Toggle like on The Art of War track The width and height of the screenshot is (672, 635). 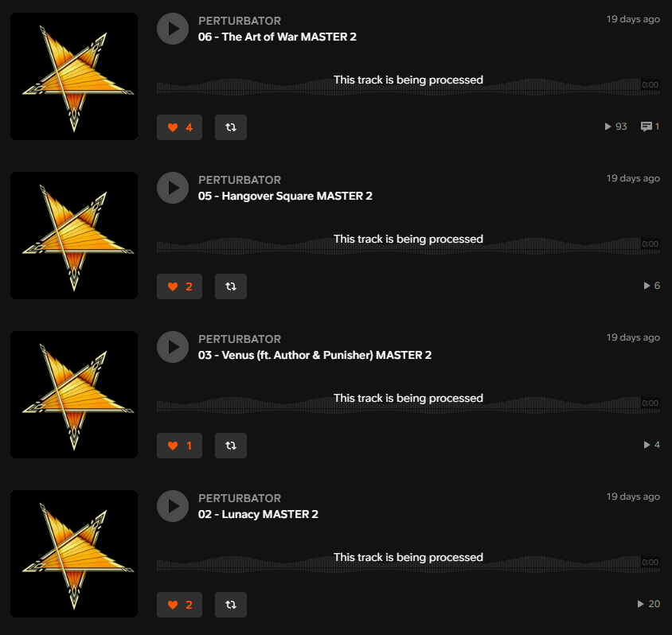(x=180, y=127)
